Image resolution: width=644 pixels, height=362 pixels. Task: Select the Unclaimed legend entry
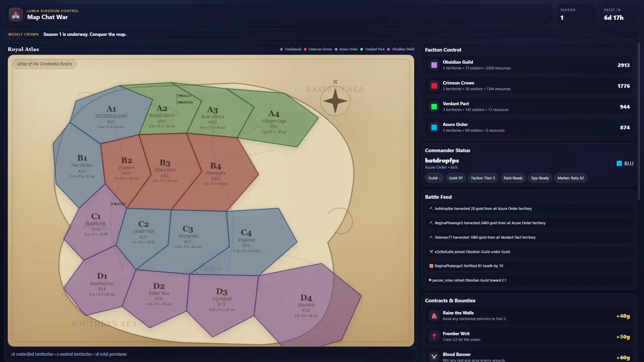pyautogui.click(x=290, y=49)
